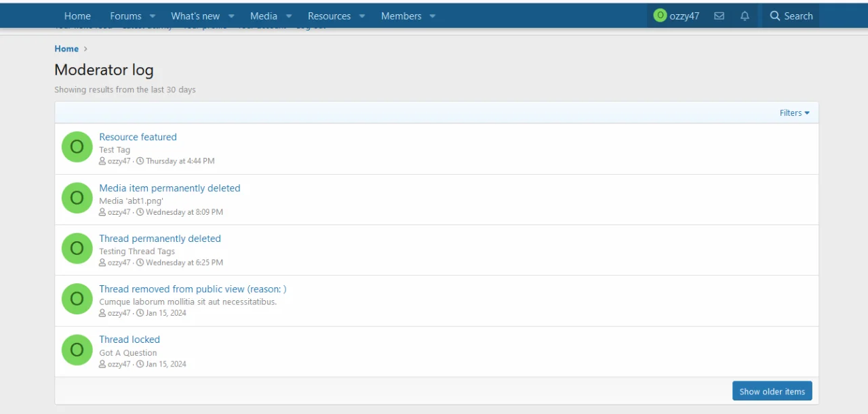Click avatar beside Thread permanently deleted entry

coord(77,249)
